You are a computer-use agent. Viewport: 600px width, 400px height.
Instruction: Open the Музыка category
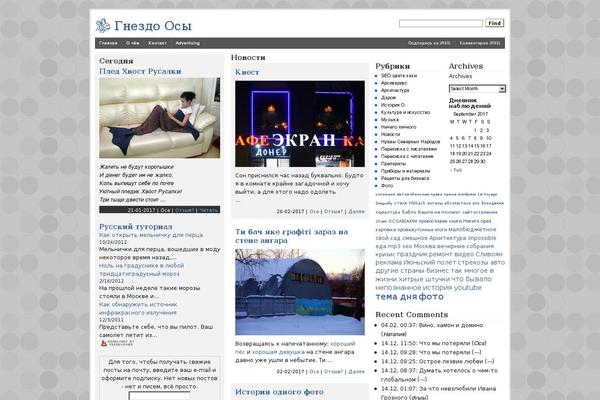tap(390, 120)
